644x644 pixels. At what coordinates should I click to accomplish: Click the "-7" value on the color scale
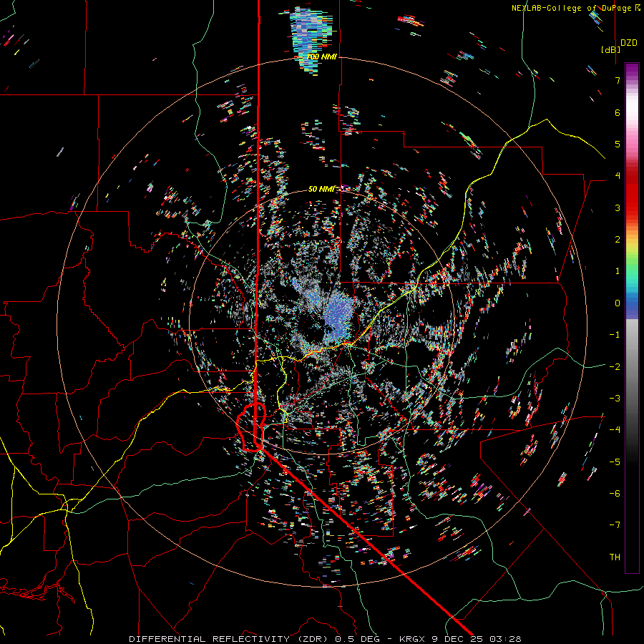(x=615, y=525)
